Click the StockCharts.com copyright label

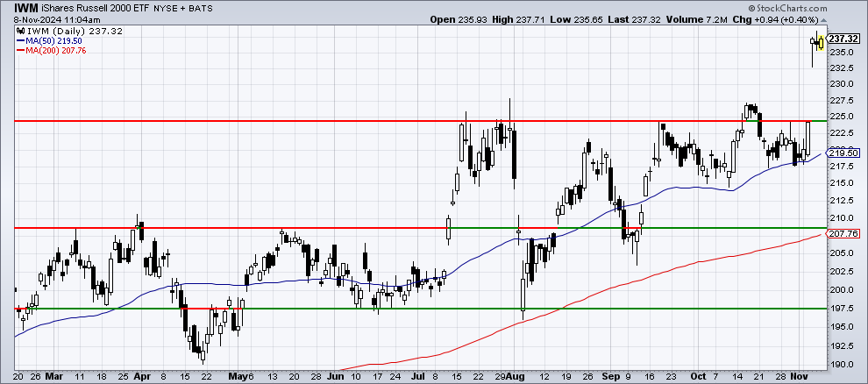tap(787, 8)
